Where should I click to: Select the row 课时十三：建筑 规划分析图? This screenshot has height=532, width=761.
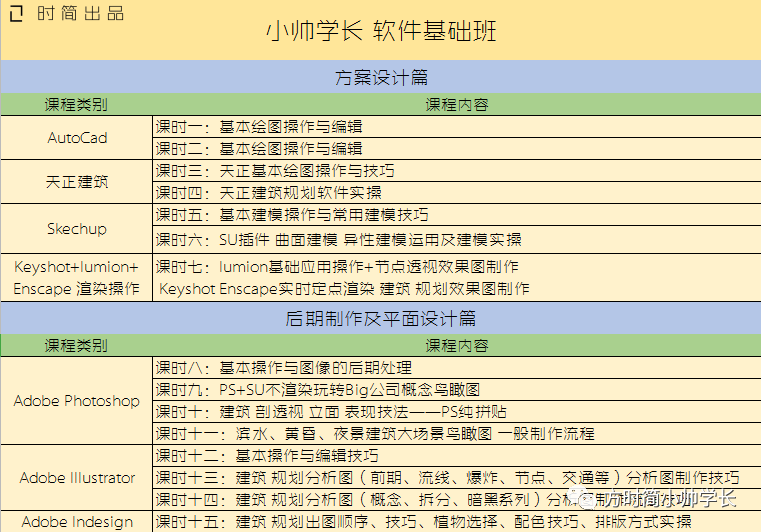[457, 478]
